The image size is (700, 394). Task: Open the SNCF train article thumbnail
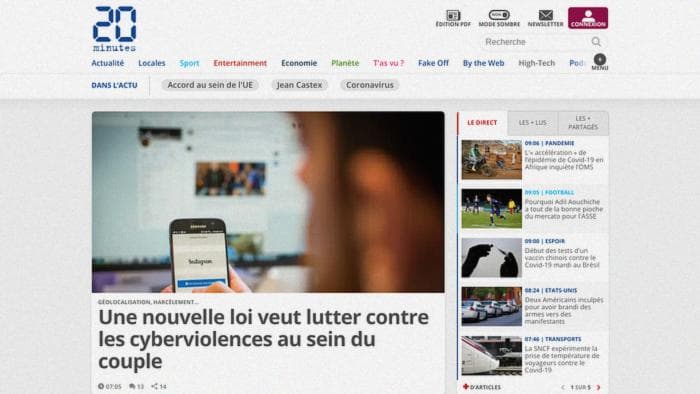click(x=492, y=356)
